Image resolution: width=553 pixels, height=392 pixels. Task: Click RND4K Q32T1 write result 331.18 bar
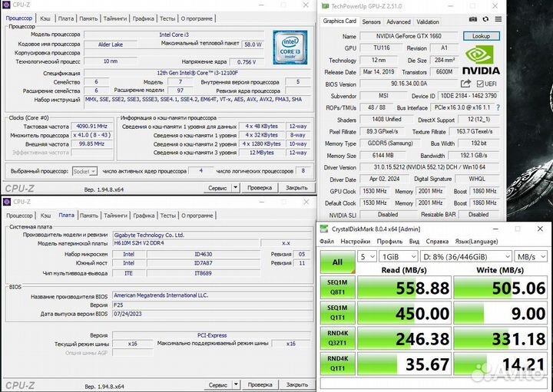(500, 338)
